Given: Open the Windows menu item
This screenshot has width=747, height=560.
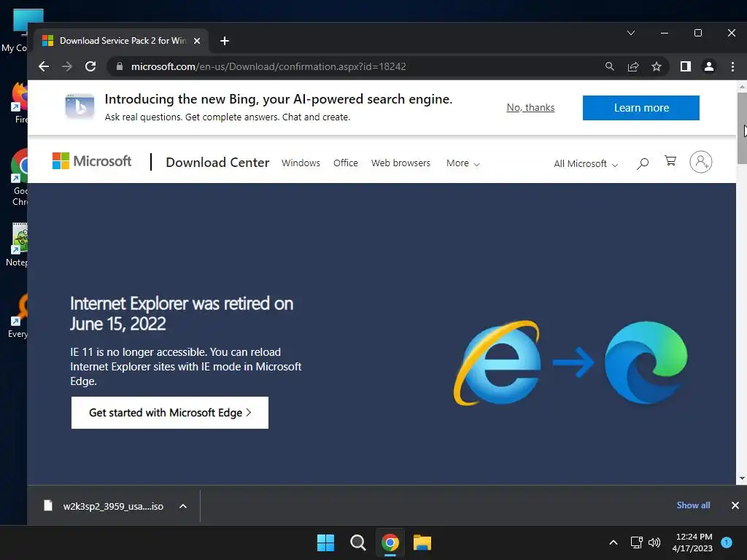Looking at the screenshot, I should pyautogui.click(x=301, y=163).
